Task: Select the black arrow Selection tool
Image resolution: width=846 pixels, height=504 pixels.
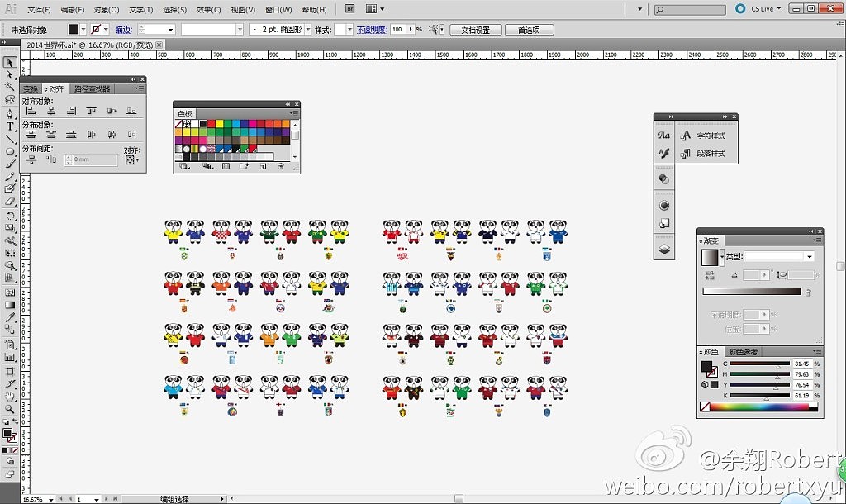Action: (10, 63)
